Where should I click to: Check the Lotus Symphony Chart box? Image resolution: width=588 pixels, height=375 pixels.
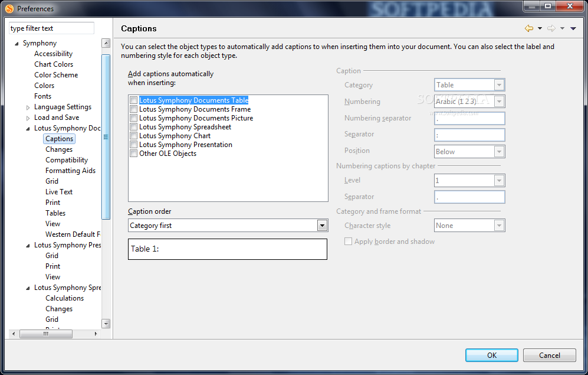(x=133, y=135)
